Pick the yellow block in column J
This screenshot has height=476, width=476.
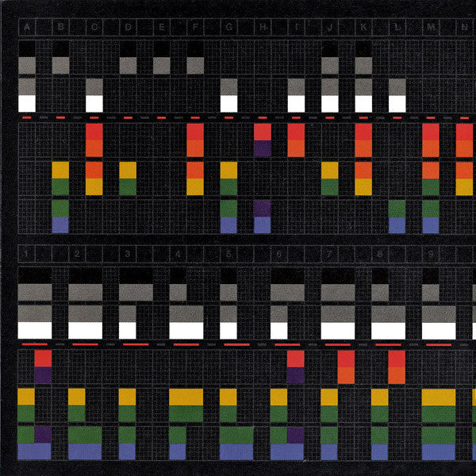[x=330, y=171]
